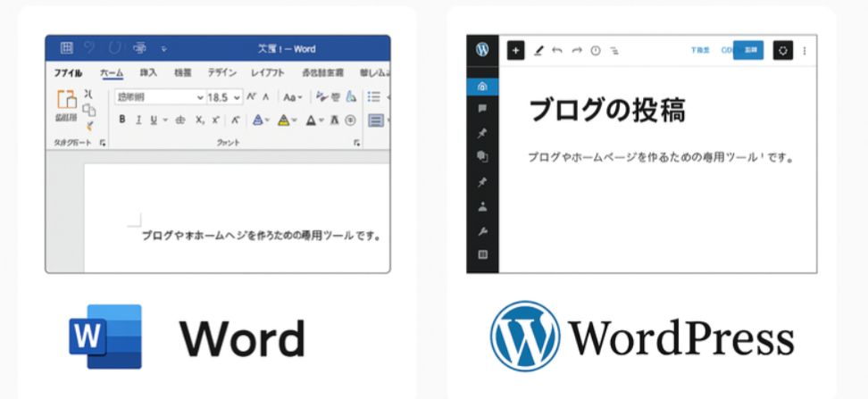Click the Undo arrow in Word's title bar

88,48
